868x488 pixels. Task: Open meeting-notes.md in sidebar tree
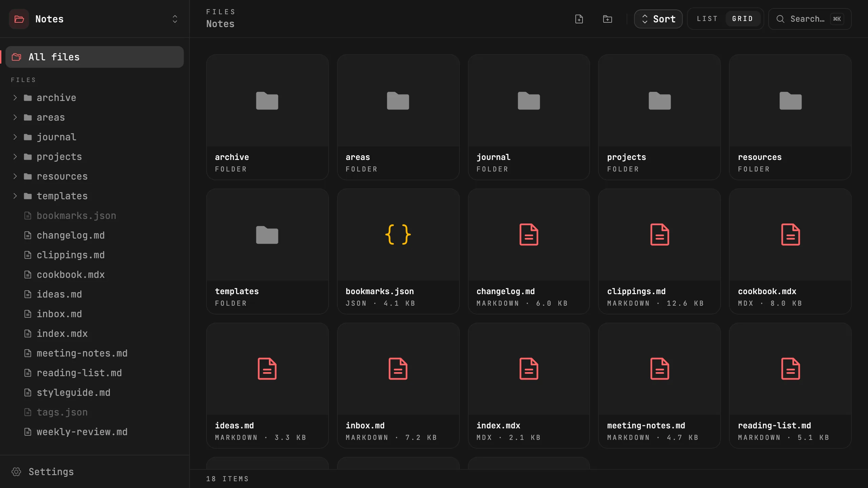point(95,353)
